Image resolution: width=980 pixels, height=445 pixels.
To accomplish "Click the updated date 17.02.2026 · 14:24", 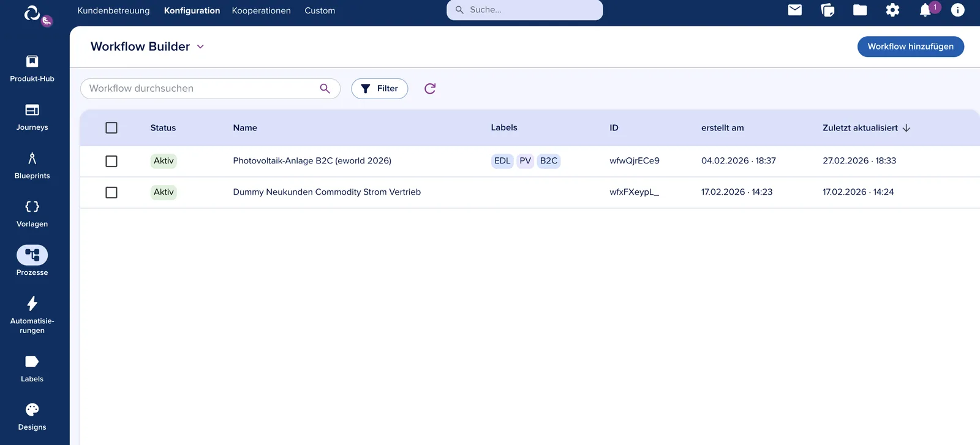I will (858, 192).
